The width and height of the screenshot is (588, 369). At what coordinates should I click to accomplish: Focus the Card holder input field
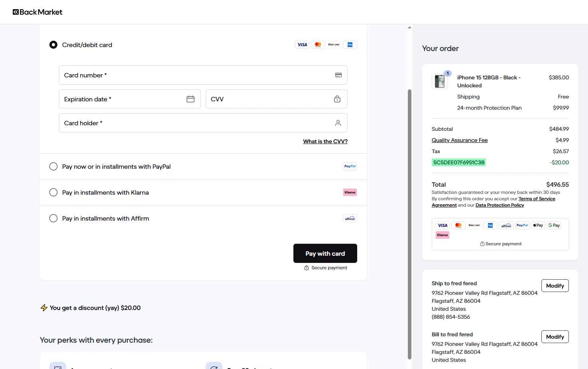203,123
